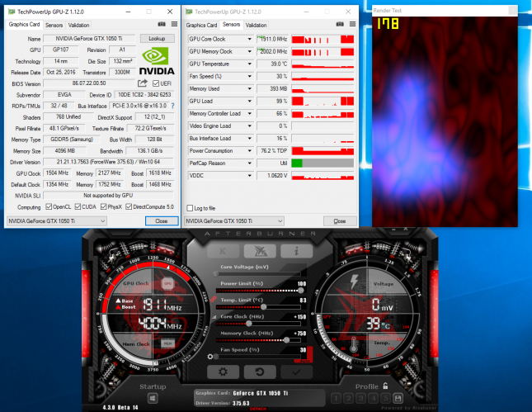Select the Sensors tab in right GPU-Z window

[x=232, y=25]
